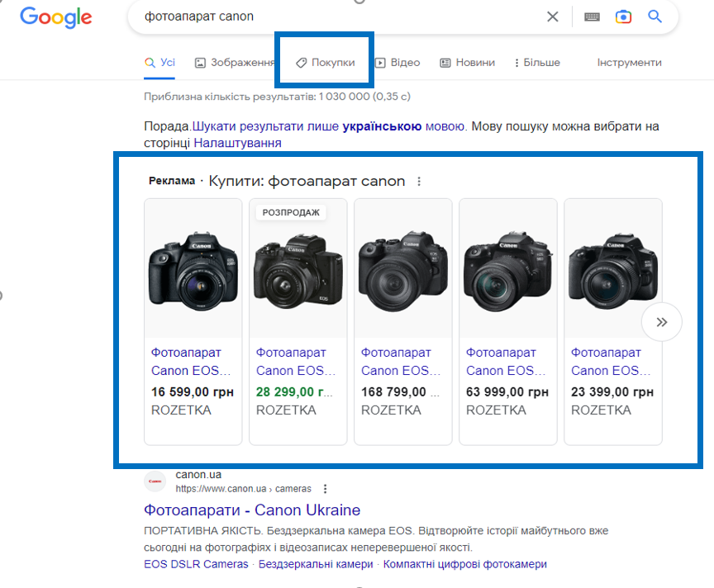Select the Усі tab
The width and height of the screenshot is (714, 588).
[x=159, y=62]
